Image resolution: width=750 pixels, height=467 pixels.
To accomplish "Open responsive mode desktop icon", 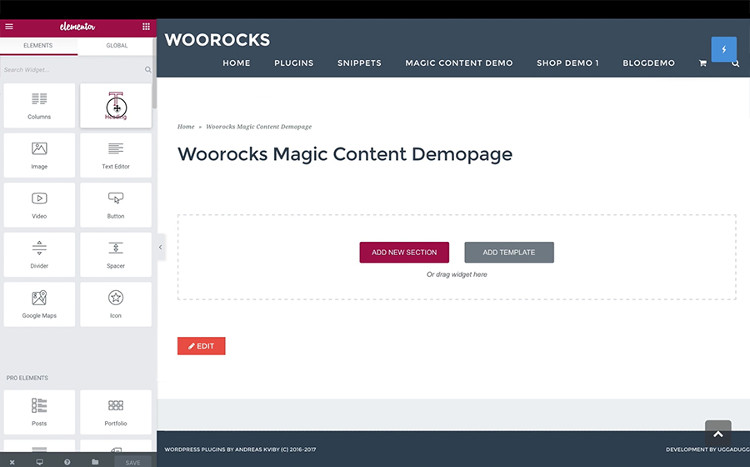I will (x=40, y=462).
